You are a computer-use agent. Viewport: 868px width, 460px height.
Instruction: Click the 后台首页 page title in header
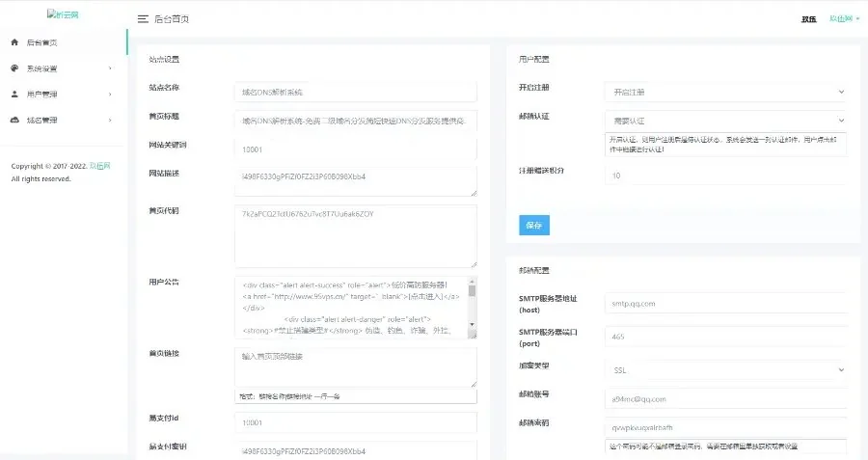[172, 19]
